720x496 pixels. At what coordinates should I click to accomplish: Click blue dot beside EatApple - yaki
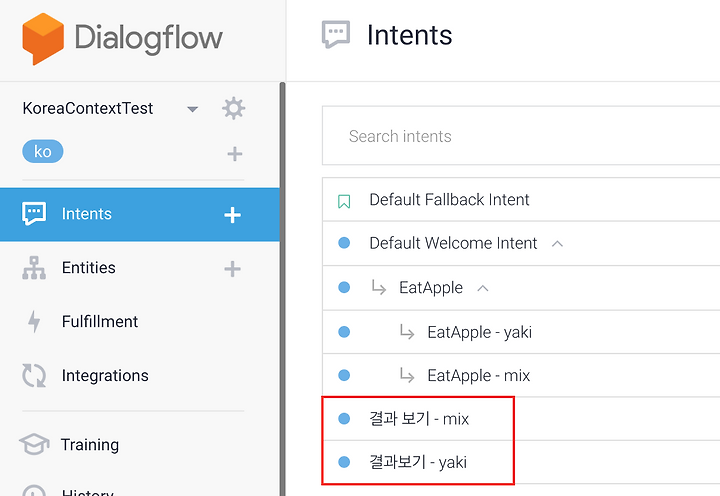click(344, 332)
